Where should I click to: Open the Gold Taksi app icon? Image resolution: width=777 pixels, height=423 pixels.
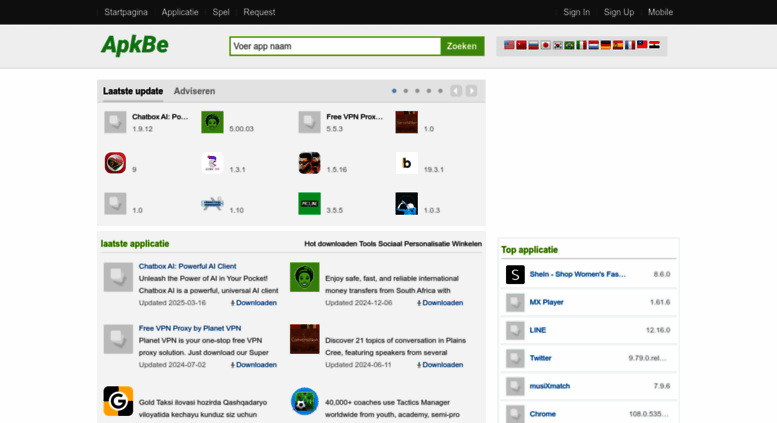[118, 401]
